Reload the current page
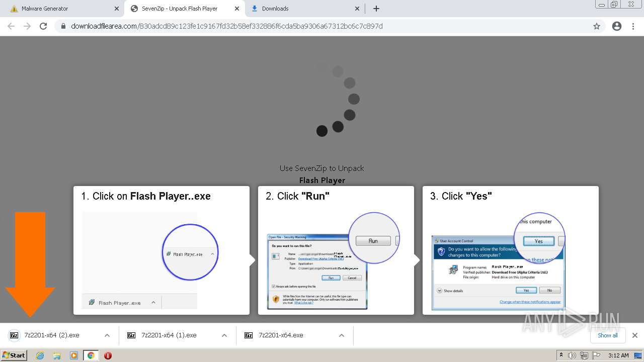 [x=43, y=26]
